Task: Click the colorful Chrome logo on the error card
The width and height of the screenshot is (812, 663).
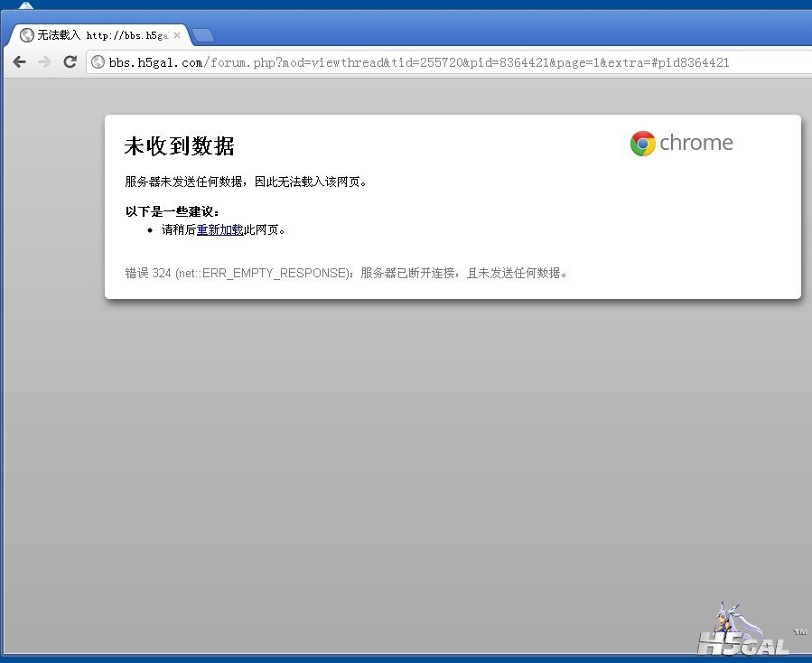Action: click(x=642, y=144)
